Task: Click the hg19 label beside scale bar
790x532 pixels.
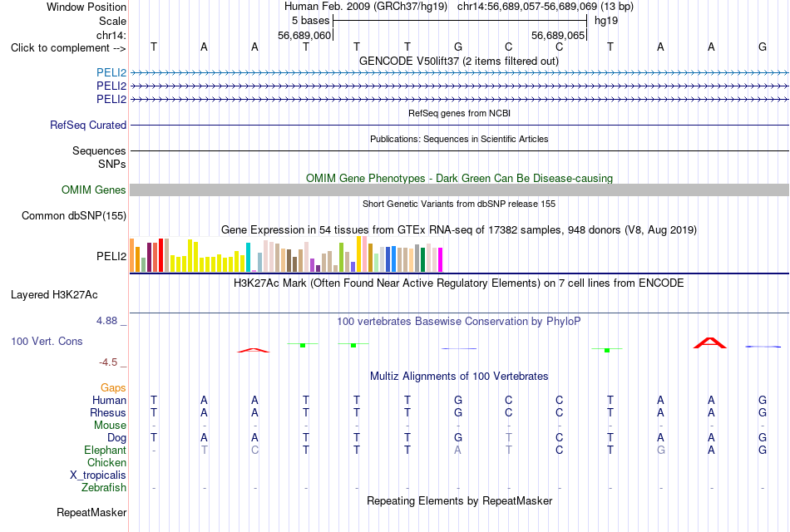Action: coord(606,21)
